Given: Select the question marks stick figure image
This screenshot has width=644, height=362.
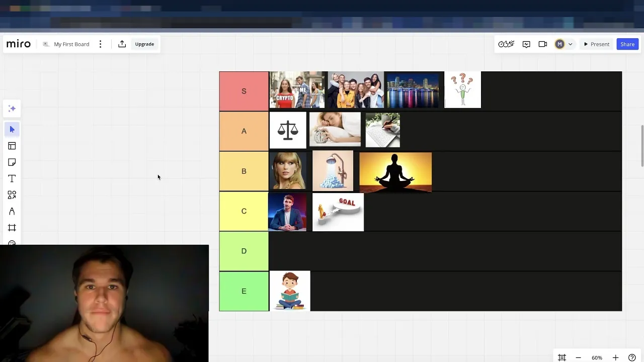Looking at the screenshot, I should tap(463, 90).
